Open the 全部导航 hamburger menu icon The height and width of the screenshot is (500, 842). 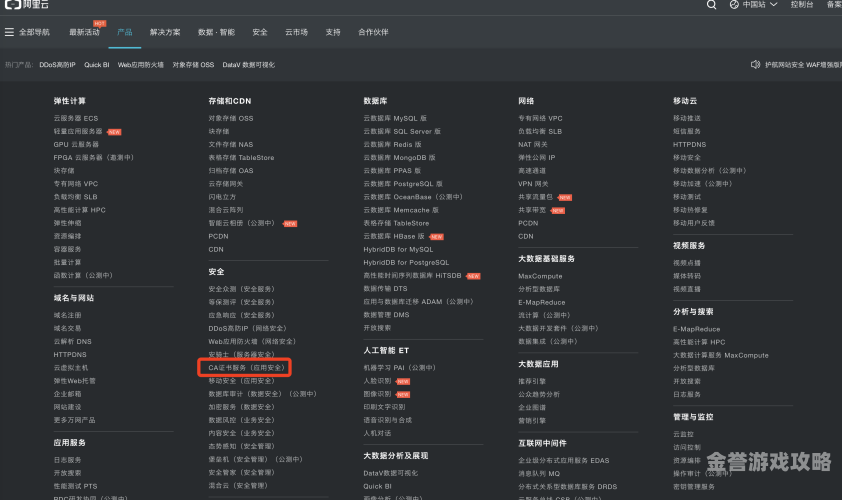pos(9,32)
